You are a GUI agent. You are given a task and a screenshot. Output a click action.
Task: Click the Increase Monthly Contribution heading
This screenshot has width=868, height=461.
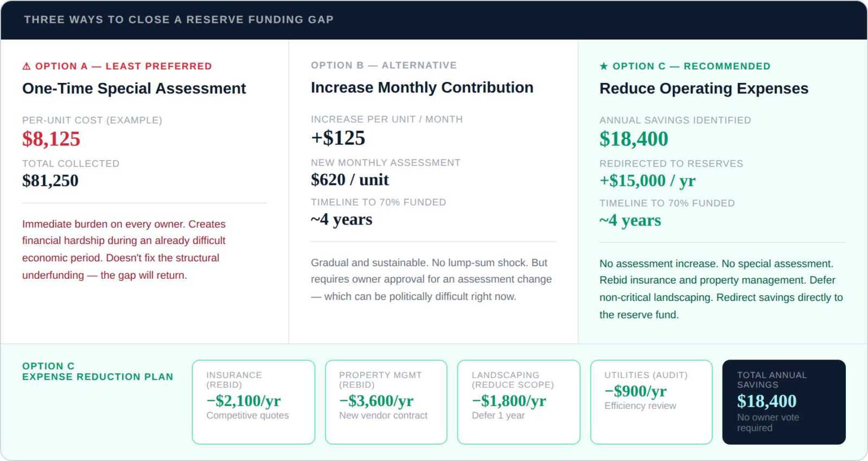tap(422, 87)
